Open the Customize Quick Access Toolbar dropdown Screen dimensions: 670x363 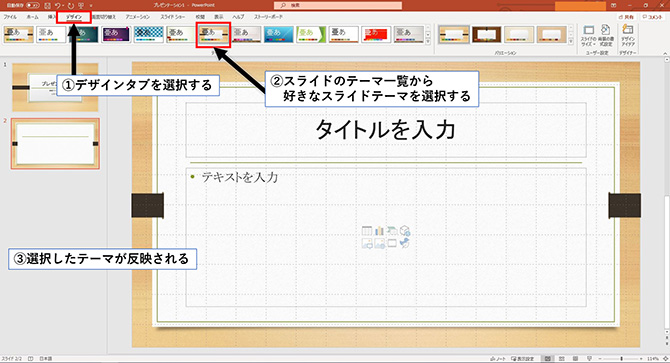(x=91, y=6)
